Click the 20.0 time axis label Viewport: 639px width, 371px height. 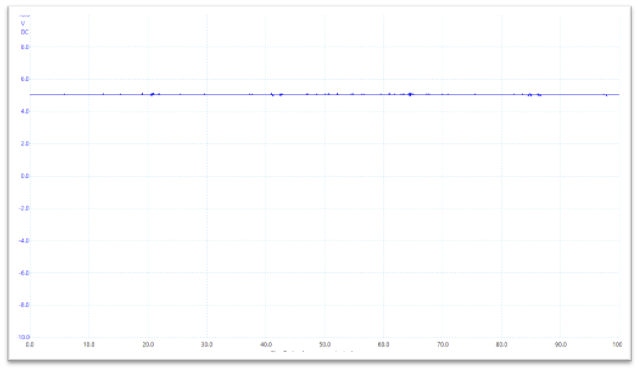(148, 344)
